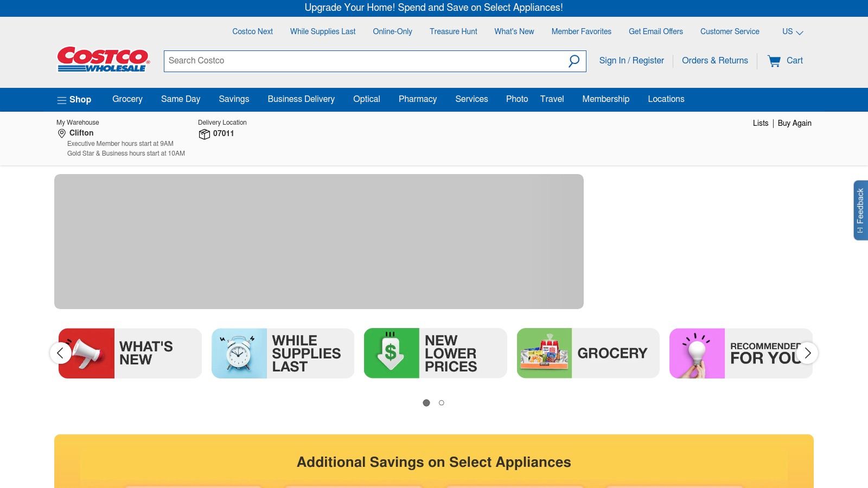868x488 pixels.
Task: Click the Clifton warehouse location pin icon
Action: (x=62, y=133)
